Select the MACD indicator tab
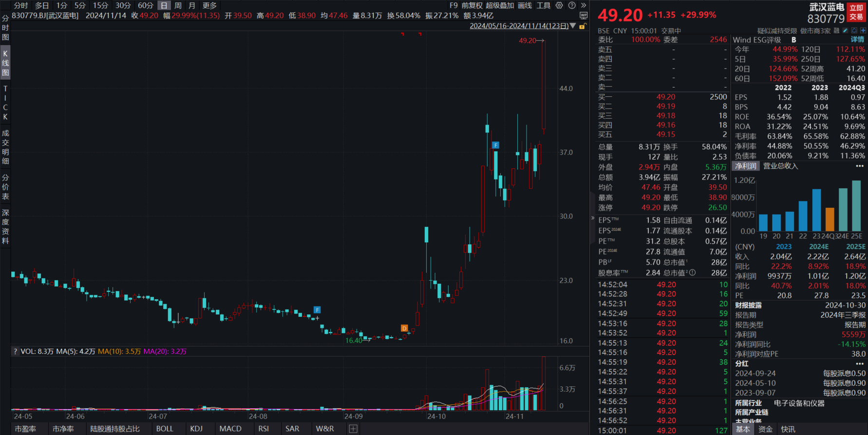The width and height of the screenshot is (868, 435). click(x=230, y=429)
